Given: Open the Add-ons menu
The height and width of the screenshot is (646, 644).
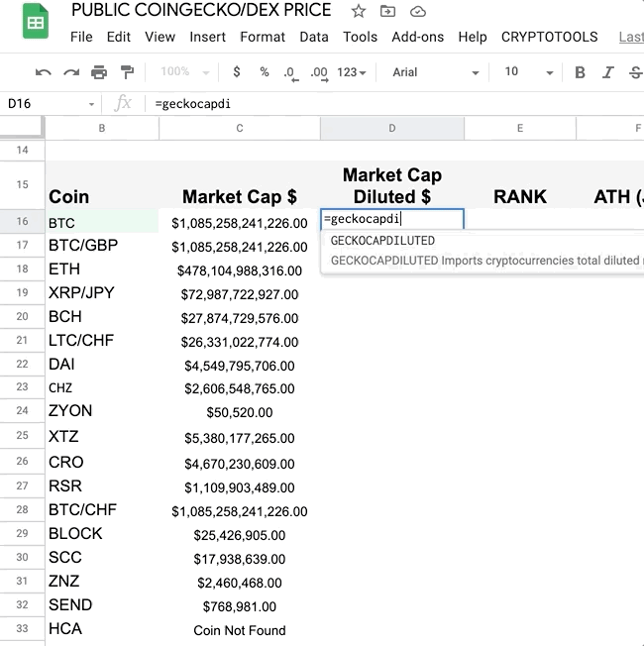Looking at the screenshot, I should tap(417, 37).
